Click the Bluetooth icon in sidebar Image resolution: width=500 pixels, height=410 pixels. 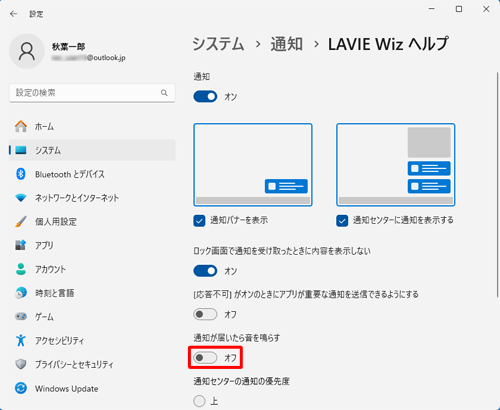[21, 174]
